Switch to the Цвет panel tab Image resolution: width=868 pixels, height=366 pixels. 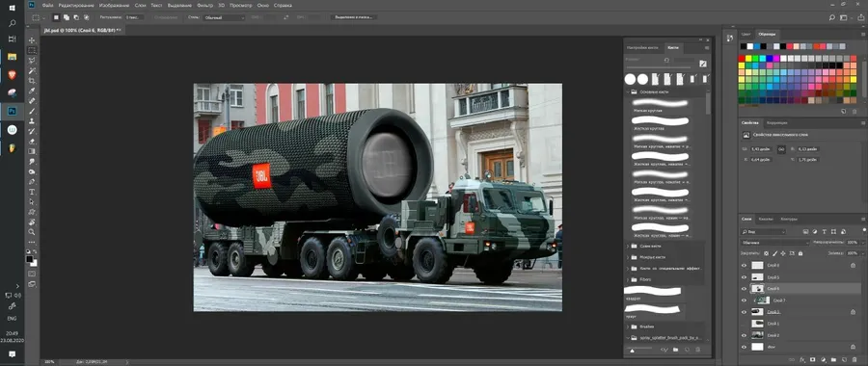coord(746,35)
